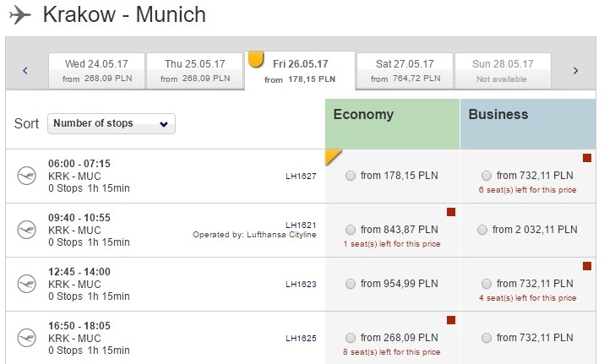This screenshot has height=364, width=604.
Task: Click the Lufthansa logo for the 16:50 flight
Action: (26, 338)
